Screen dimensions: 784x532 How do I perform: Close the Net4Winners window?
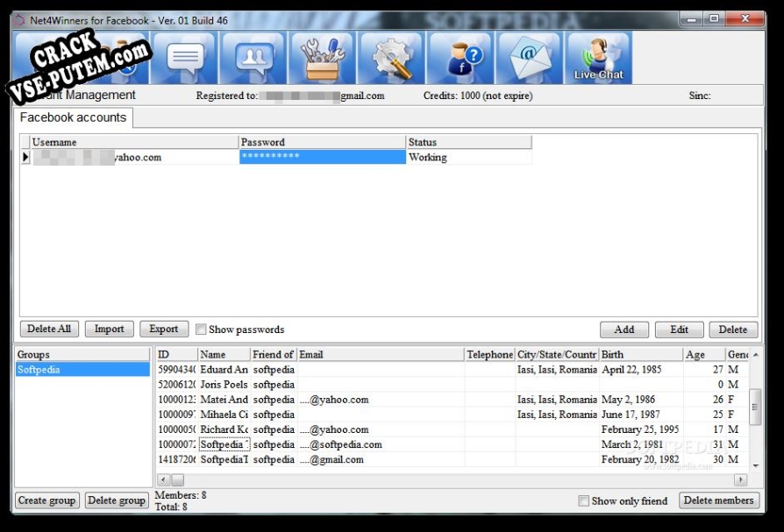[745, 19]
